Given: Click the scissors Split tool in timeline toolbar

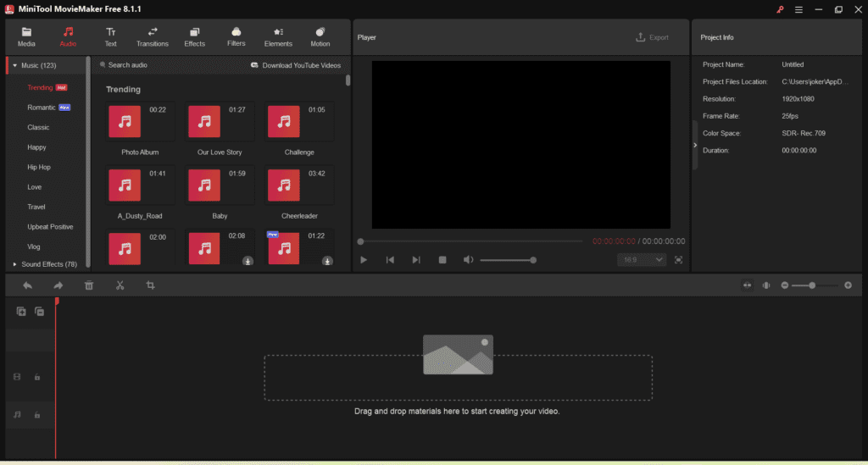Looking at the screenshot, I should (x=120, y=285).
